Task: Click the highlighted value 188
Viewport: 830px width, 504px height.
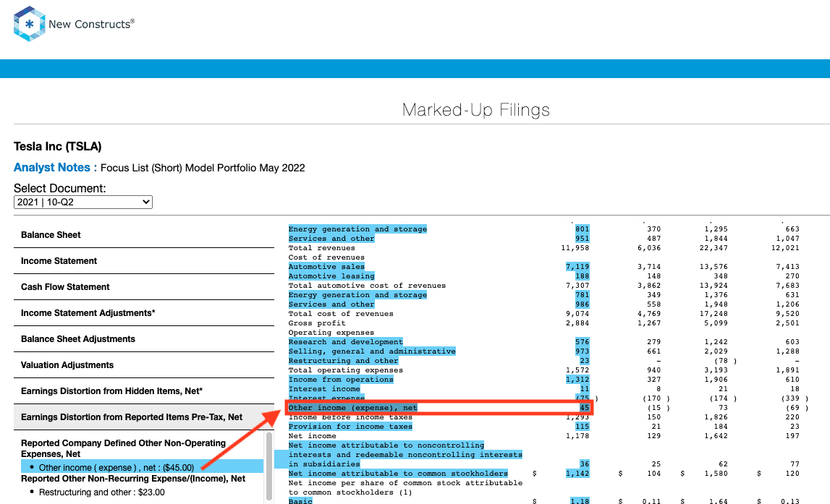Action: click(582, 276)
